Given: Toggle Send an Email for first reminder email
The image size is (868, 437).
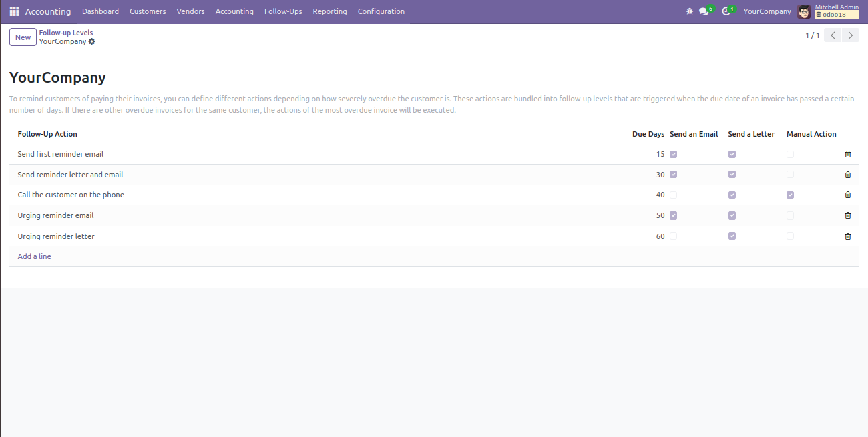Looking at the screenshot, I should [673, 154].
